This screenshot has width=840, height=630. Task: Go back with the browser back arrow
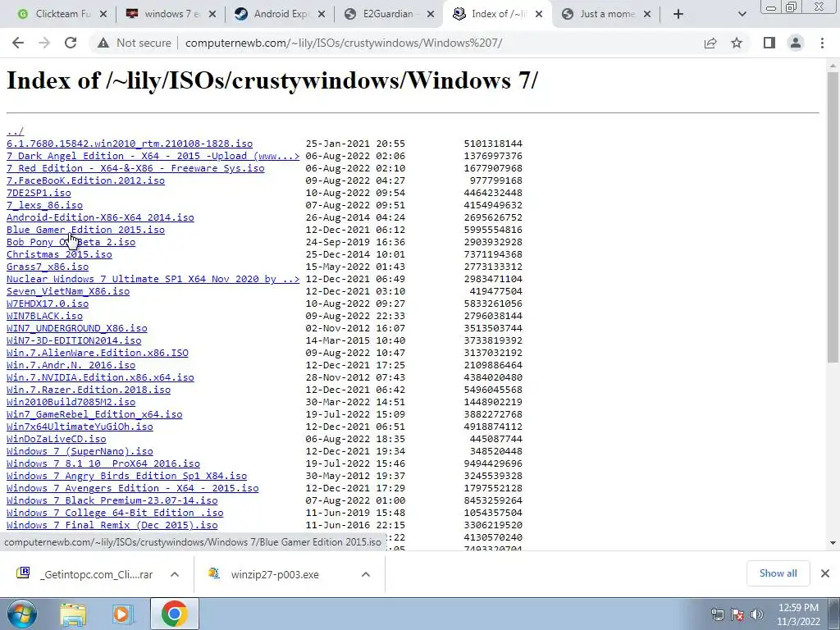pos(18,43)
